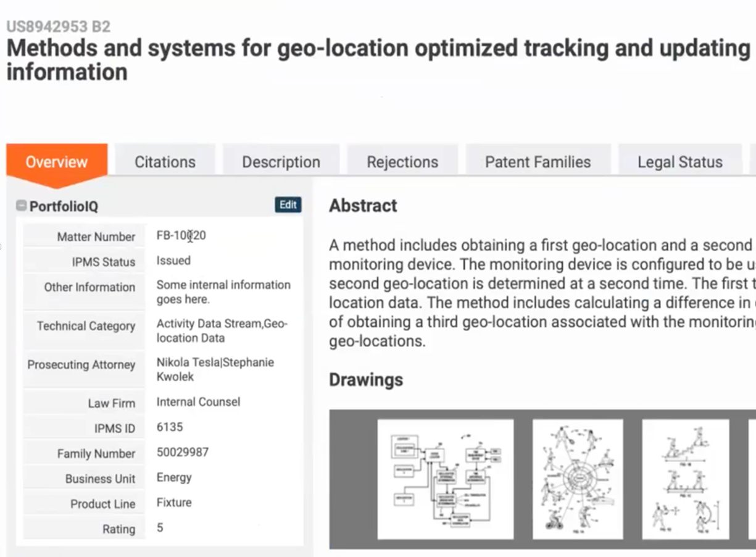The width and height of the screenshot is (756, 557).
Task: Click the Prosecuting Attorney names
Action: pyautogui.click(x=215, y=369)
